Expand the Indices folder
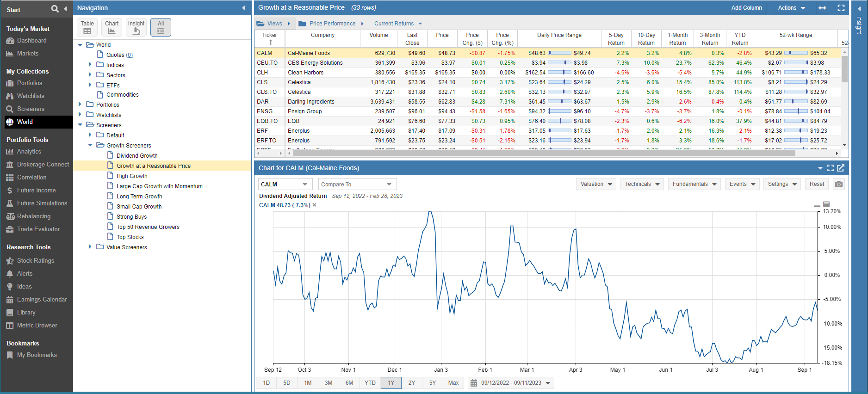This screenshot has height=394, width=868. click(x=90, y=65)
